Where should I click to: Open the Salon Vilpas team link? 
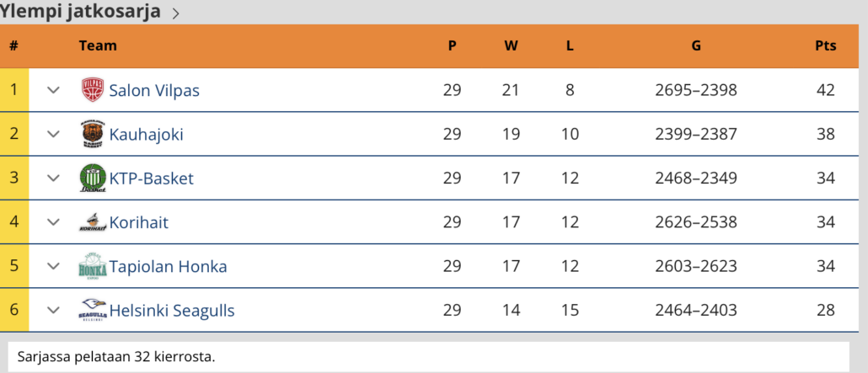154,90
